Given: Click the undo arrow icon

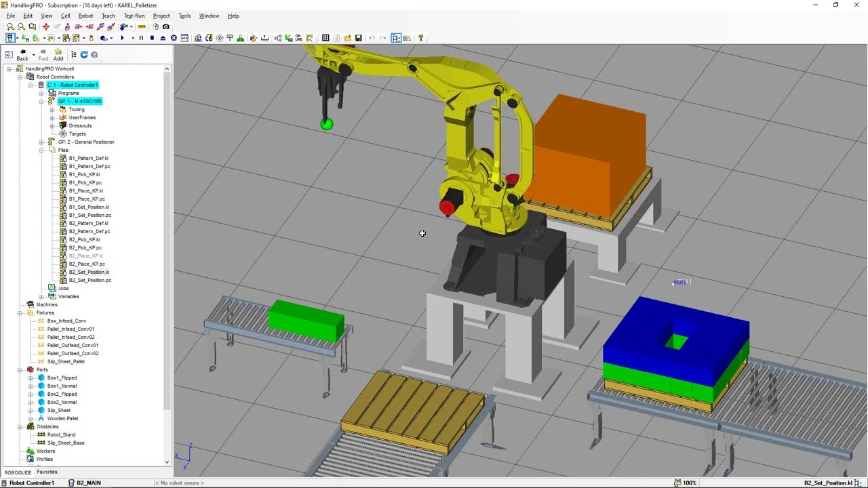Looking at the screenshot, I should [x=372, y=38].
